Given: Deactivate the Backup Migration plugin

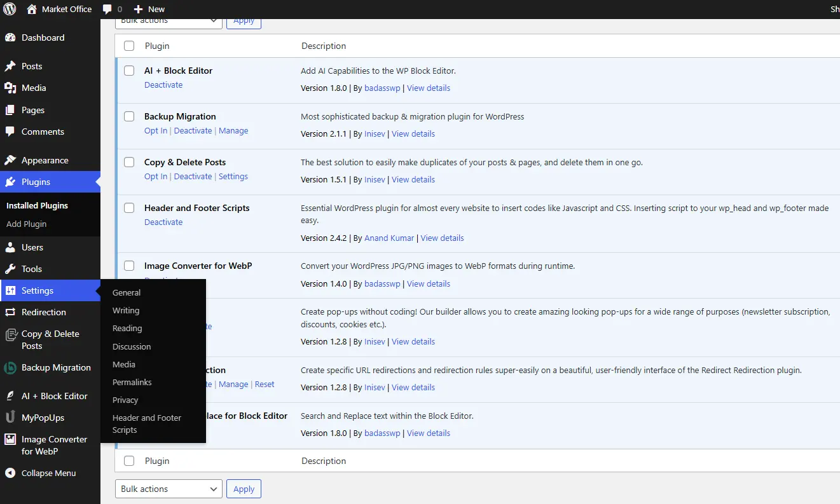Looking at the screenshot, I should pyautogui.click(x=193, y=130).
